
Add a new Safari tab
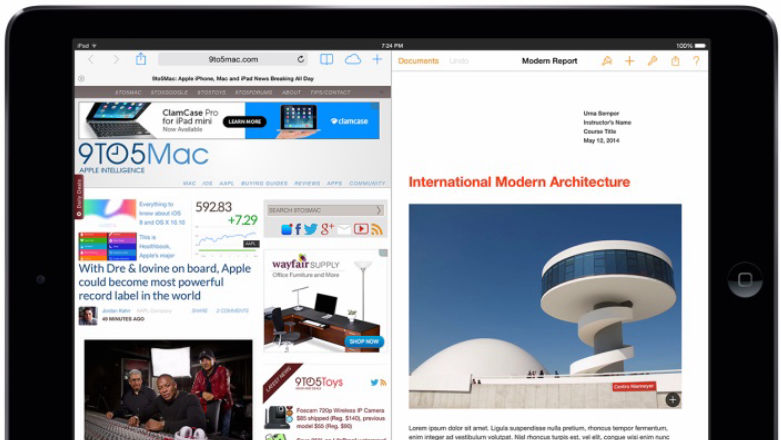pyautogui.click(x=377, y=60)
